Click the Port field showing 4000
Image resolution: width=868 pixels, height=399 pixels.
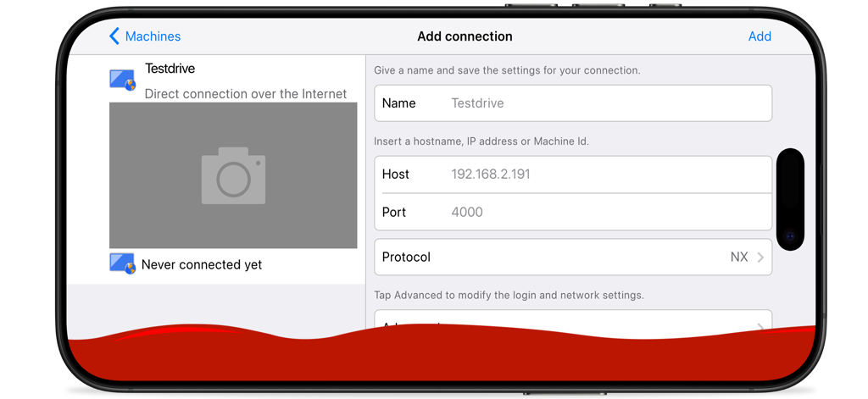573,212
